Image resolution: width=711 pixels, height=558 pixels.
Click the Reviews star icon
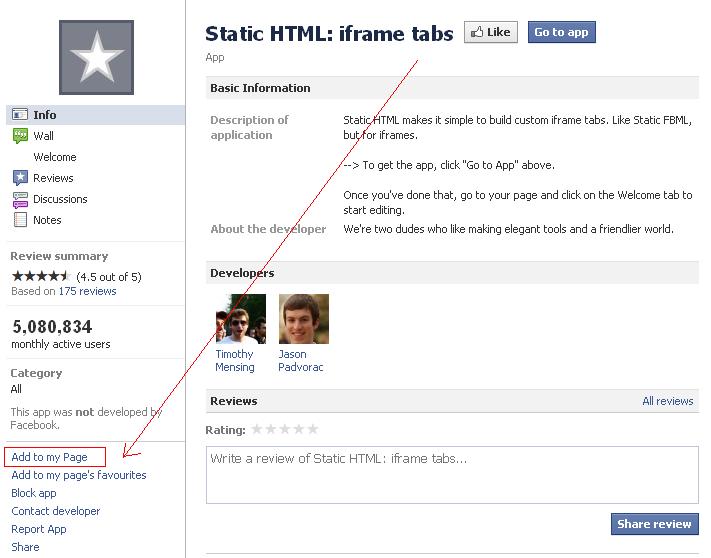20,178
